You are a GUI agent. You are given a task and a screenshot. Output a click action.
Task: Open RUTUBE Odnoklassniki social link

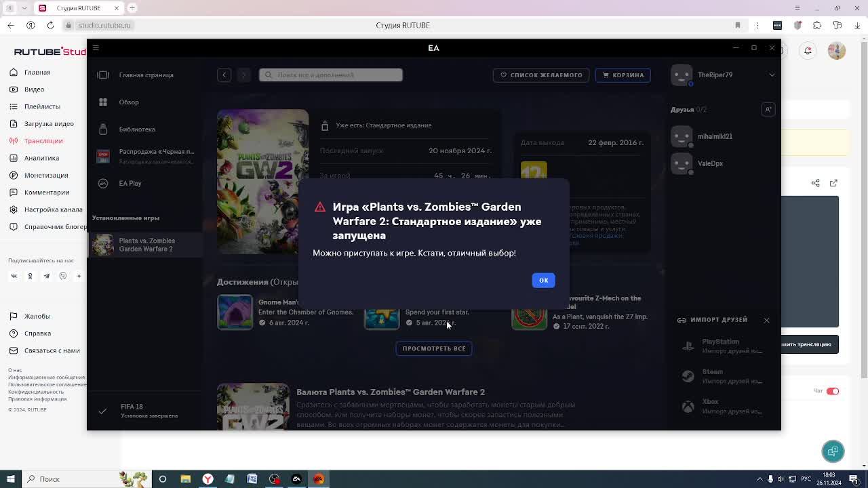click(x=30, y=276)
